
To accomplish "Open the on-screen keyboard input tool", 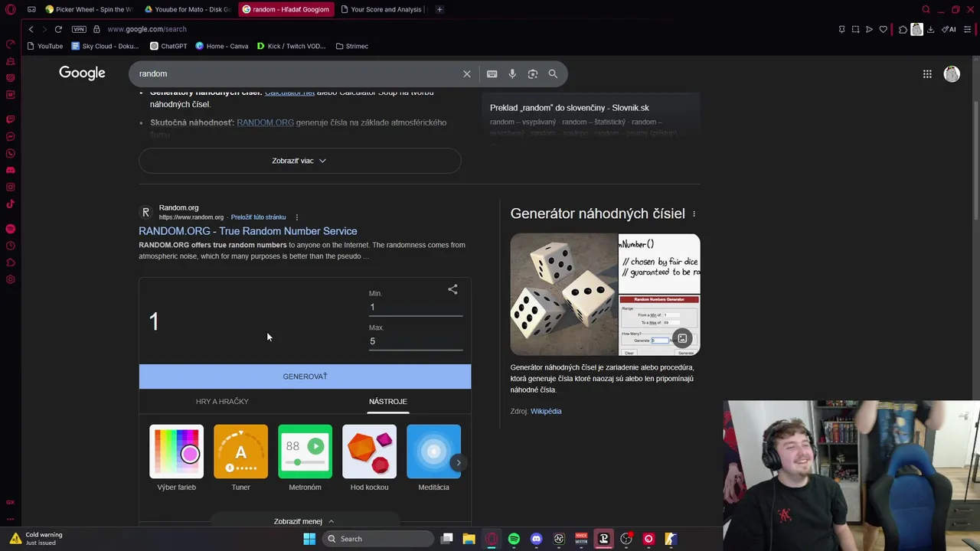I will (x=492, y=73).
